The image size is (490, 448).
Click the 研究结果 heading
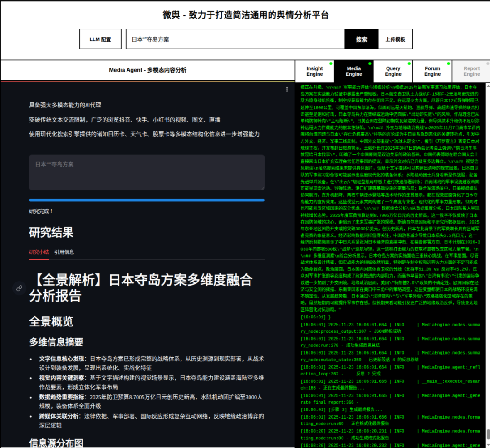[x=51, y=233]
